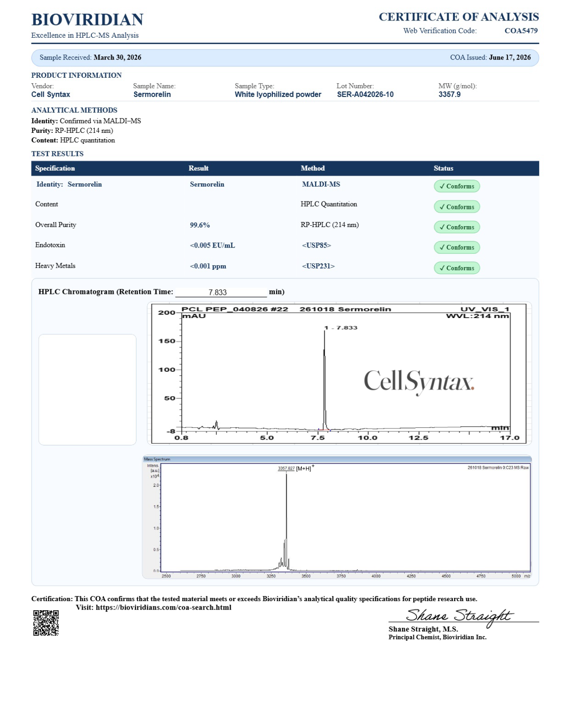
Task: Select endotoxin result <0.005 EU/mL
Action: coord(212,245)
